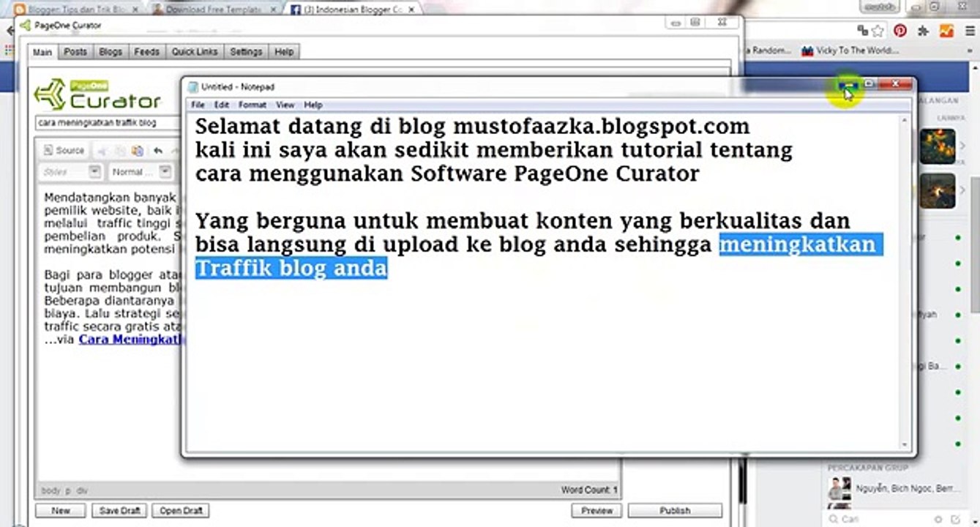Click the highlighted text 'Traffik blog anda' in Notepad
The image size is (980, 527).
(x=291, y=268)
